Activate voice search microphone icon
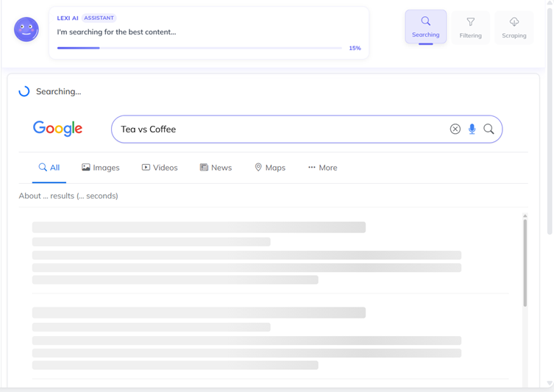The width and height of the screenshot is (554, 392). (472, 129)
